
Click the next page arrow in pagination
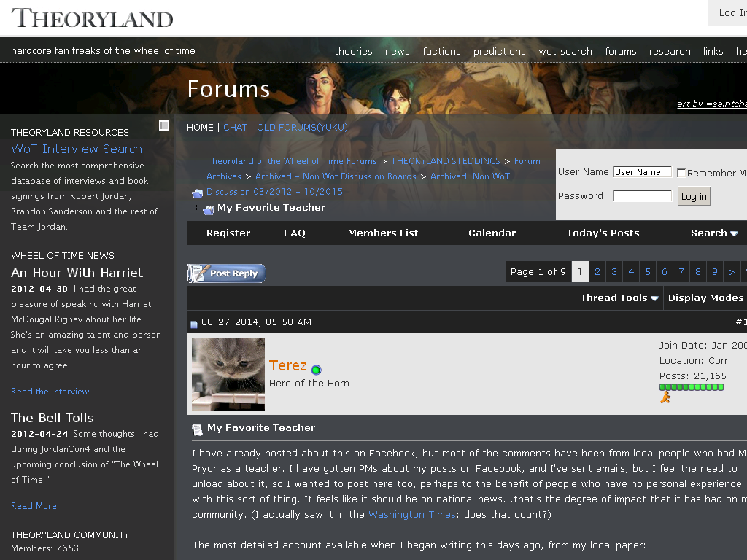coord(732,271)
